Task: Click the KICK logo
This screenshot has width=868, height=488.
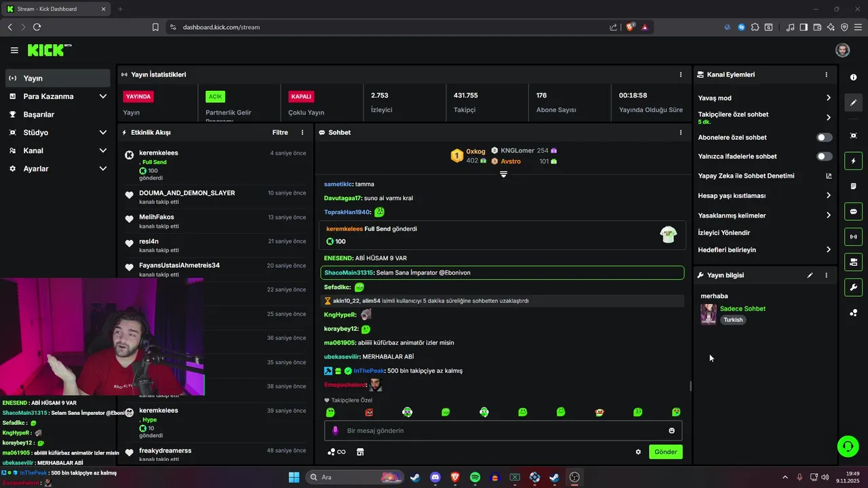Action: 49,50
